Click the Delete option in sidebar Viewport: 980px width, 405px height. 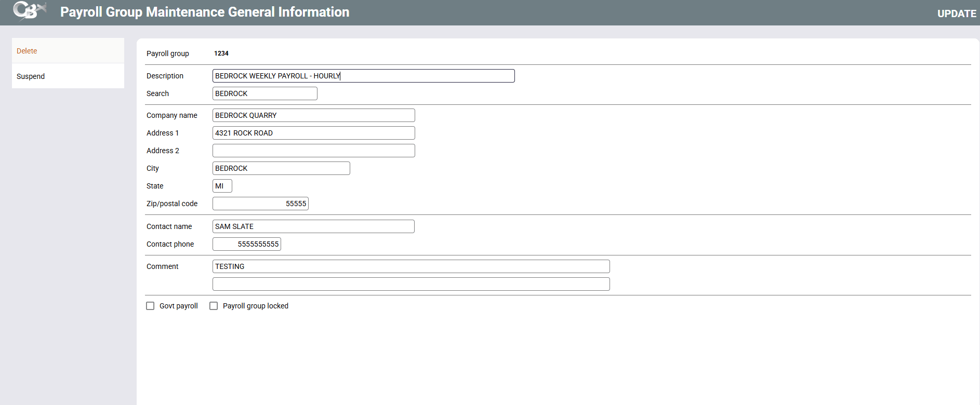27,51
